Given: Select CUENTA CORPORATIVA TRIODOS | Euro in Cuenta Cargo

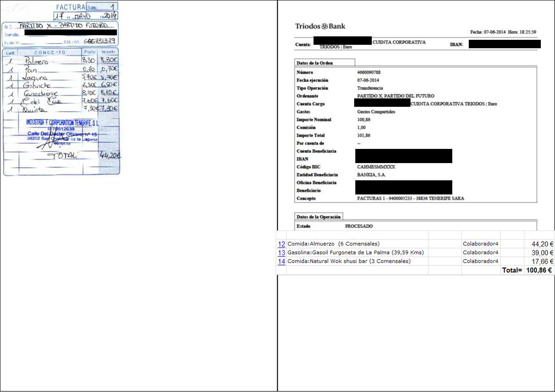Looking at the screenshot, I should 454,104.
